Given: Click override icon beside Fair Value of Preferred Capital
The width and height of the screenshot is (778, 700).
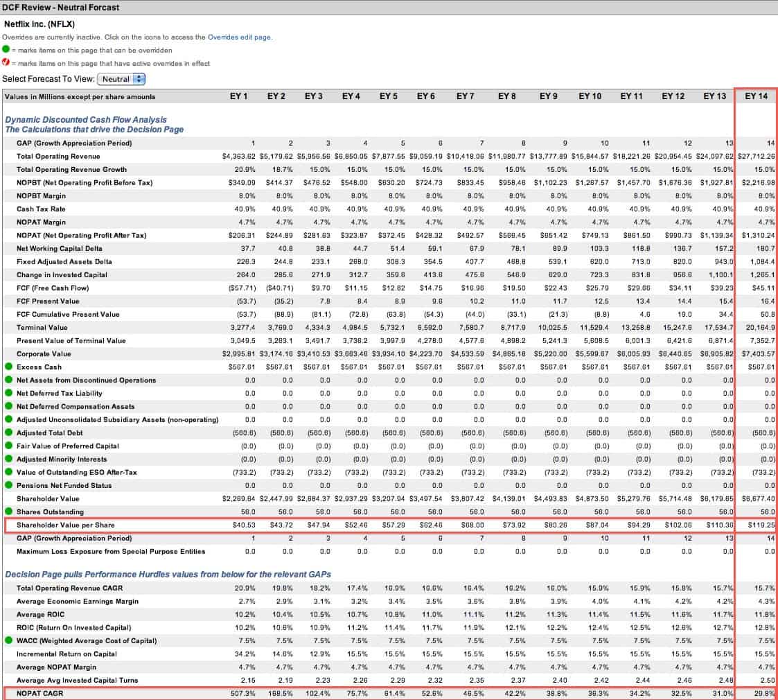Looking at the screenshot, I should point(8,446).
